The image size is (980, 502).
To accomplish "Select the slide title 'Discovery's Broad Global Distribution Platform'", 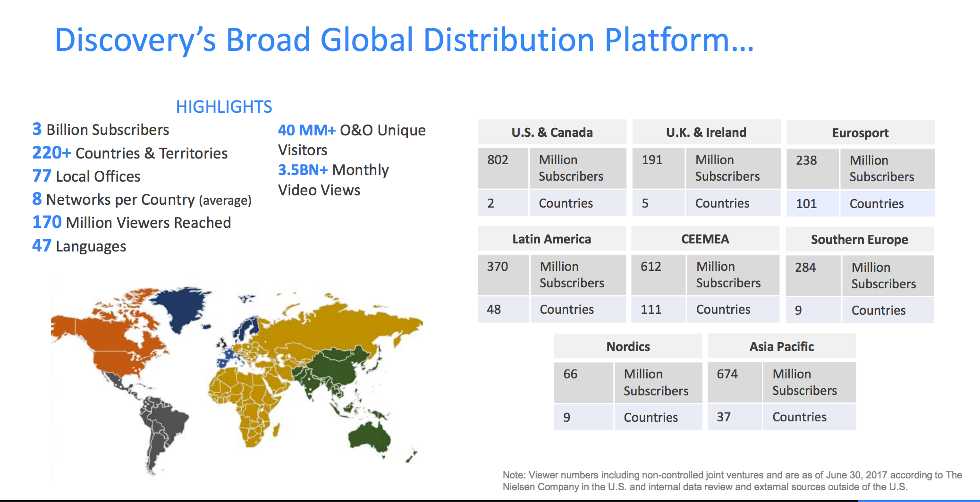I will click(x=405, y=40).
